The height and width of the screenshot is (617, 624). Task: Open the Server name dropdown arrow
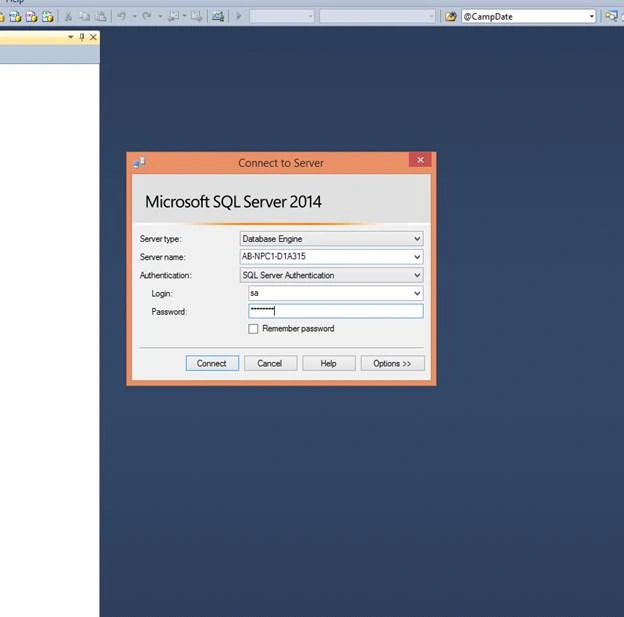coord(417,257)
